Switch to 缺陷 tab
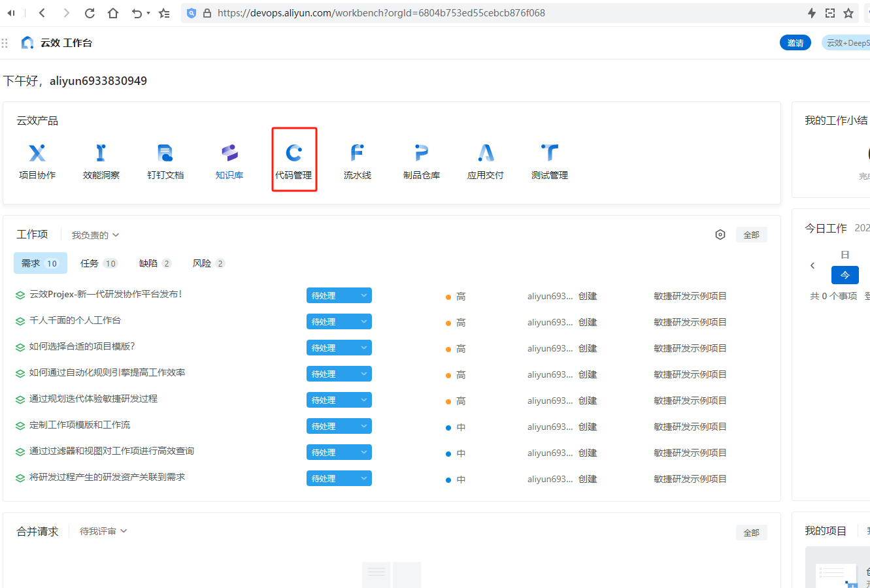This screenshot has height=588, width=870. coord(155,263)
